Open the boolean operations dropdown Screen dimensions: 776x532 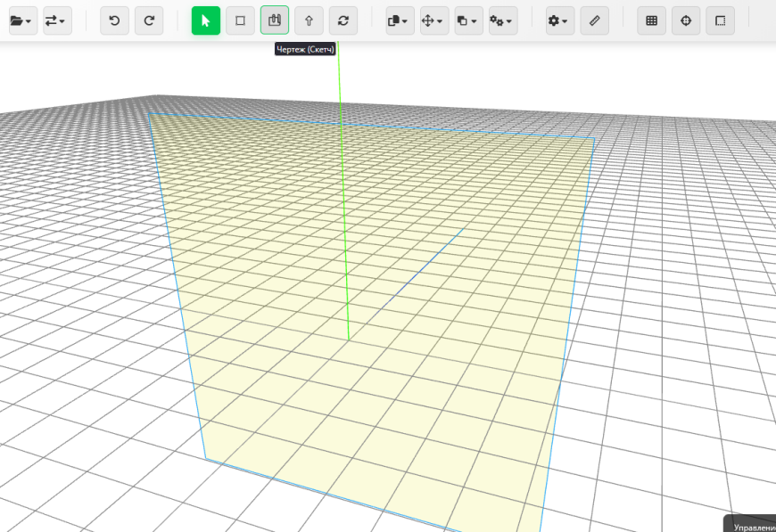pyautogui.click(x=398, y=20)
